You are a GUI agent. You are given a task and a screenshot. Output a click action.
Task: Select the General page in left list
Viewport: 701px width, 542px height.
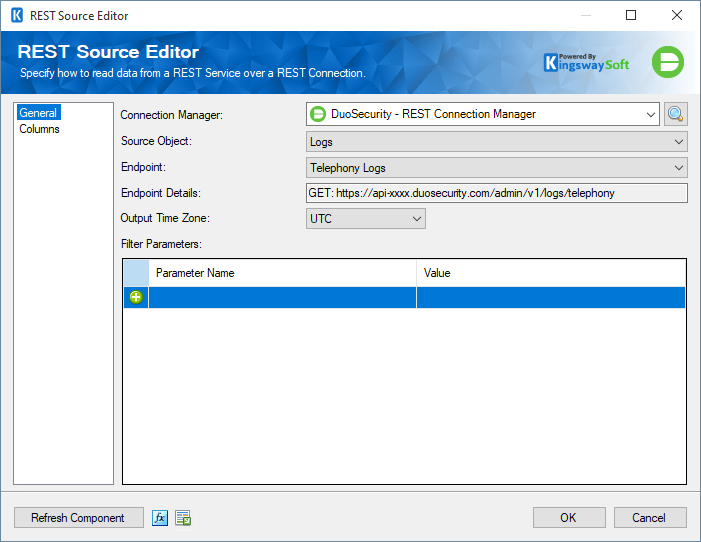pos(38,113)
